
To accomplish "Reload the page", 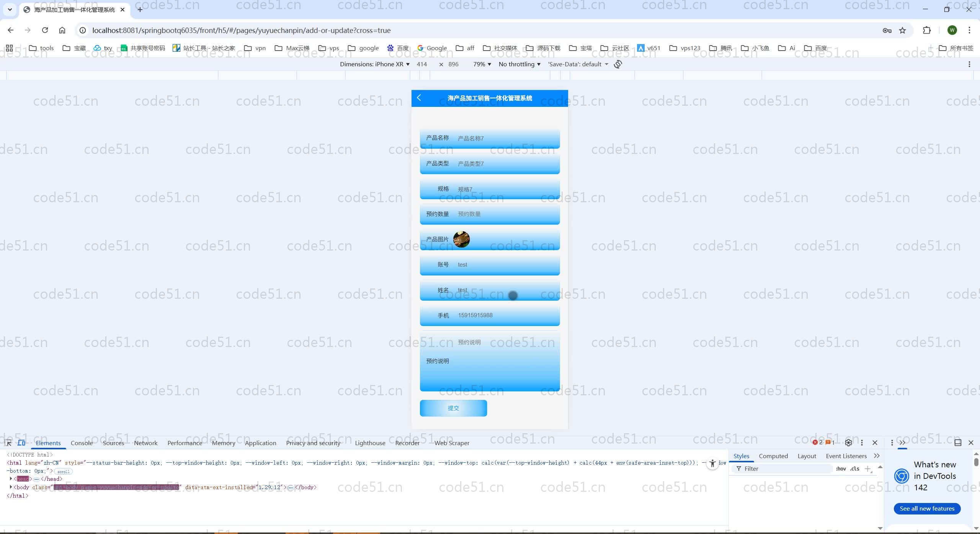I will pos(45,30).
